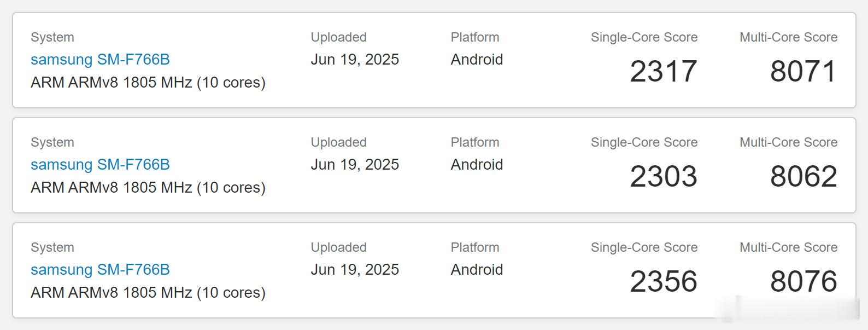This screenshot has width=868, height=330.
Task: Click the System label in the 2317 result
Action: coord(52,37)
